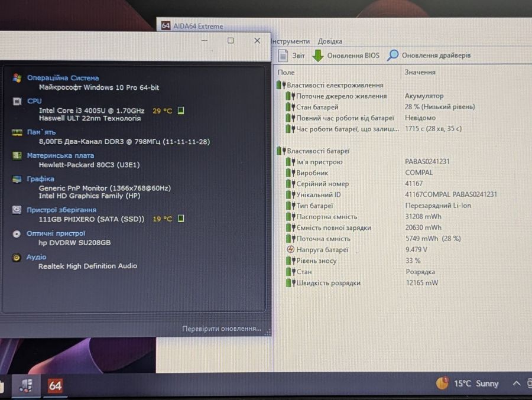
Task: Click the hard drive storage icon
Action: 17,210
